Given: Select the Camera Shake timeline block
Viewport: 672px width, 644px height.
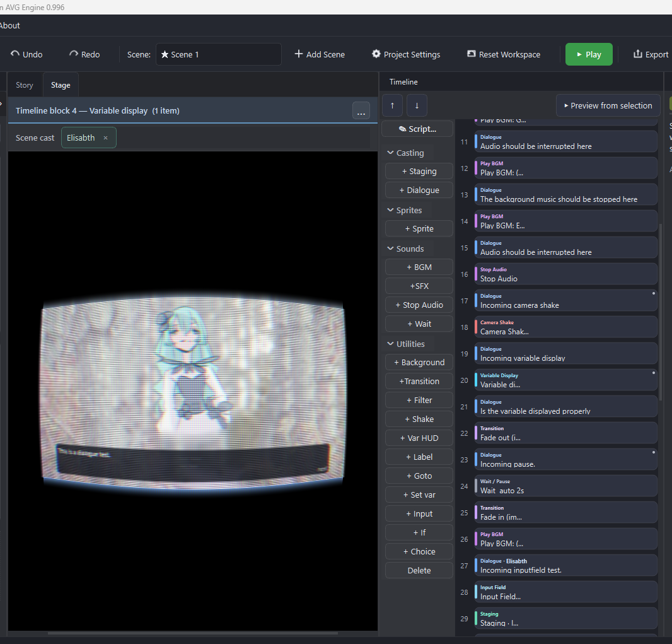Looking at the screenshot, I should tap(565, 327).
